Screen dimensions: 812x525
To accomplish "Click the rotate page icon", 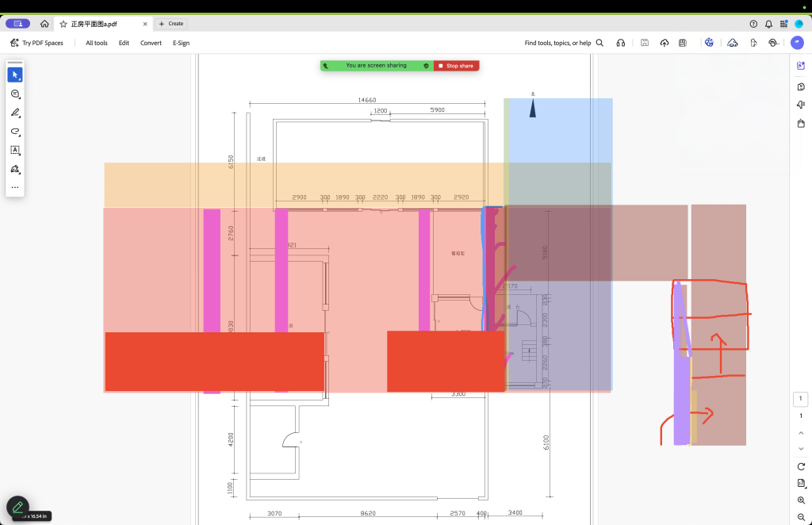I will [801, 466].
